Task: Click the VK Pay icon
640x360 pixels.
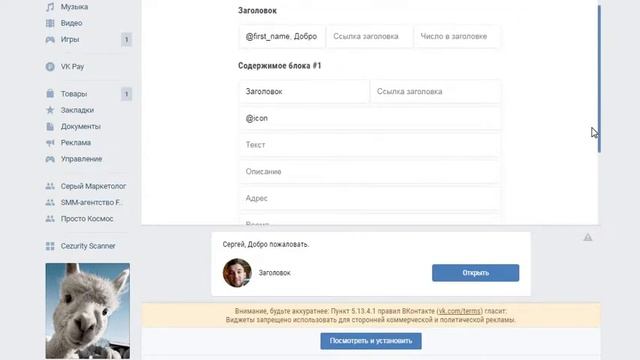Action: tap(50, 67)
